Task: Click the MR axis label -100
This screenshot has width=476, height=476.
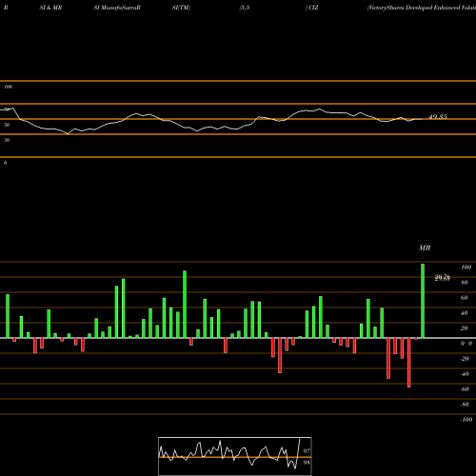Action: (x=466, y=420)
